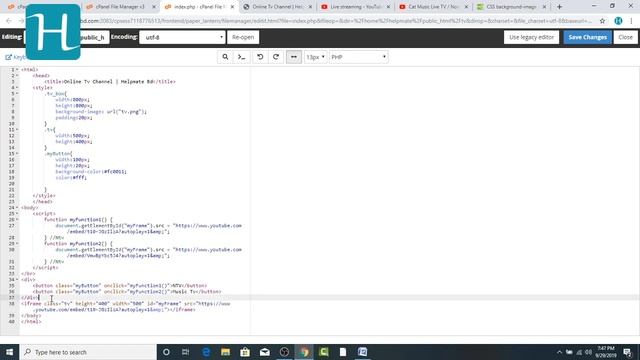The image size is (640, 360).
Task: Collapse the function fold at line 29
Action: (17, 244)
